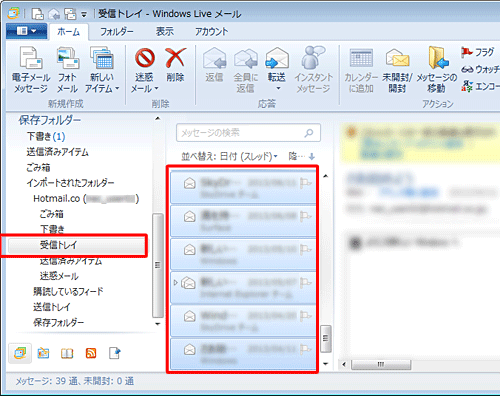500x396 pixels.
Task: Select 購読しているフィード
Action: coord(68,291)
